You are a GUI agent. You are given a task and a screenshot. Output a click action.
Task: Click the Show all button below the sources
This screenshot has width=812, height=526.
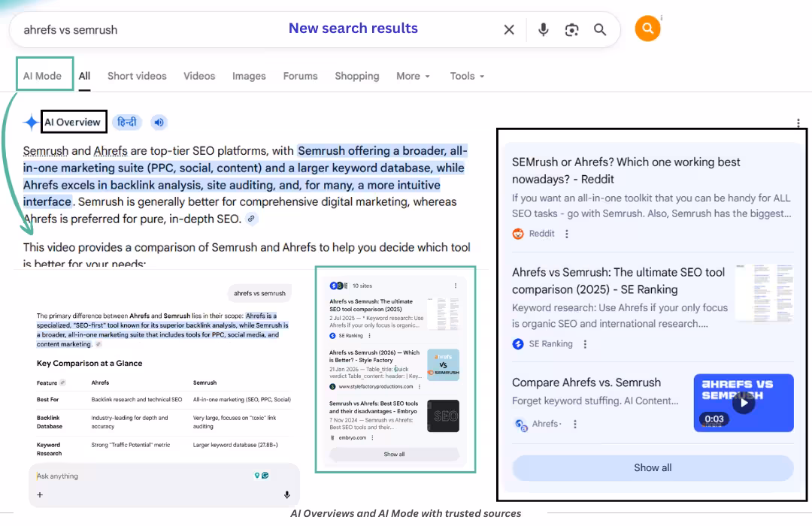[x=652, y=467]
